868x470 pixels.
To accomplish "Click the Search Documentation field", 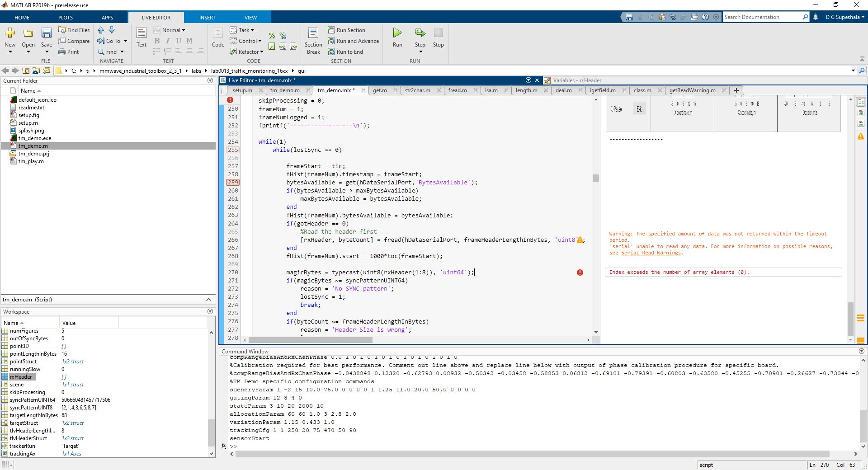I will pyautogui.click(x=761, y=17).
